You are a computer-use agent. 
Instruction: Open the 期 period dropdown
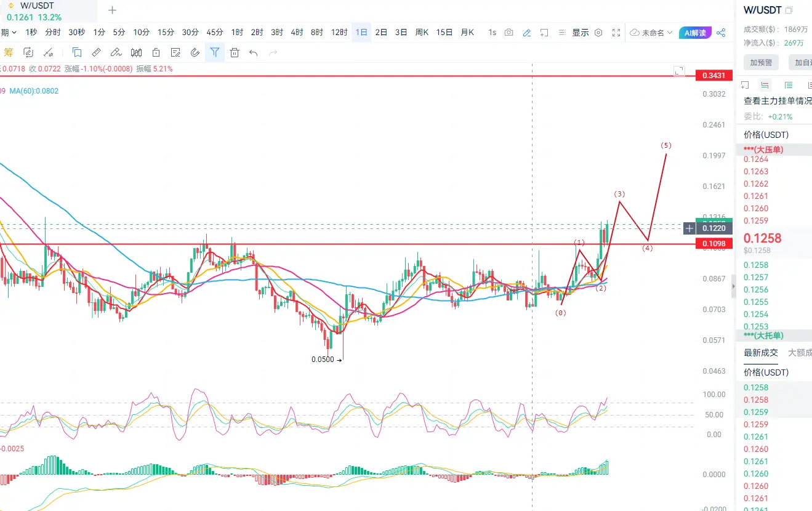[9, 33]
